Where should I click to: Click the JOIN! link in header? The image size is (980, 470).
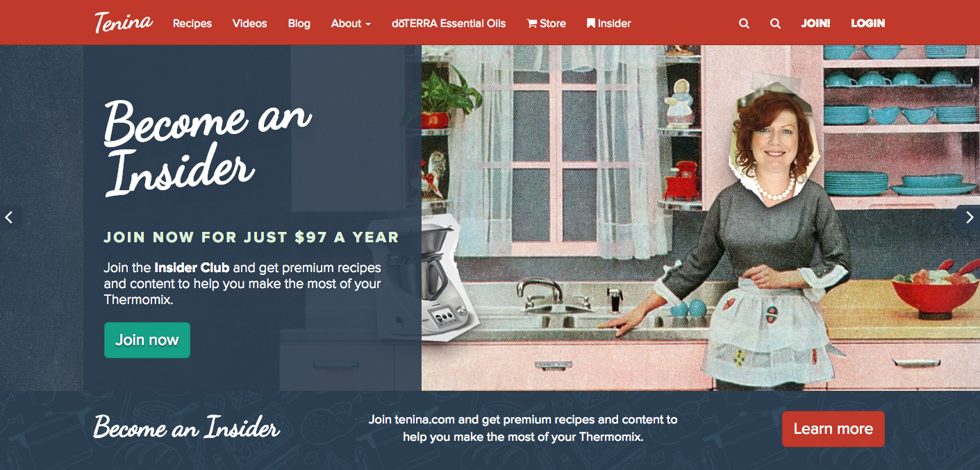point(816,24)
